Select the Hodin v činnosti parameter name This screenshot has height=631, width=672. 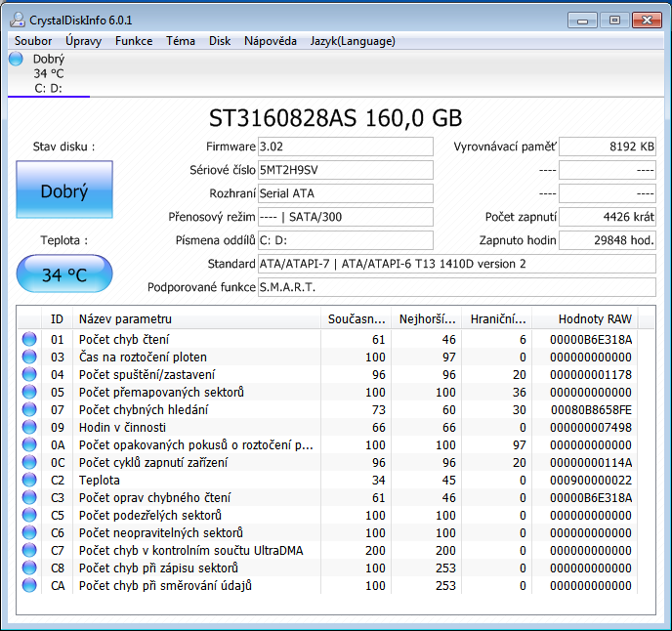pos(122,428)
